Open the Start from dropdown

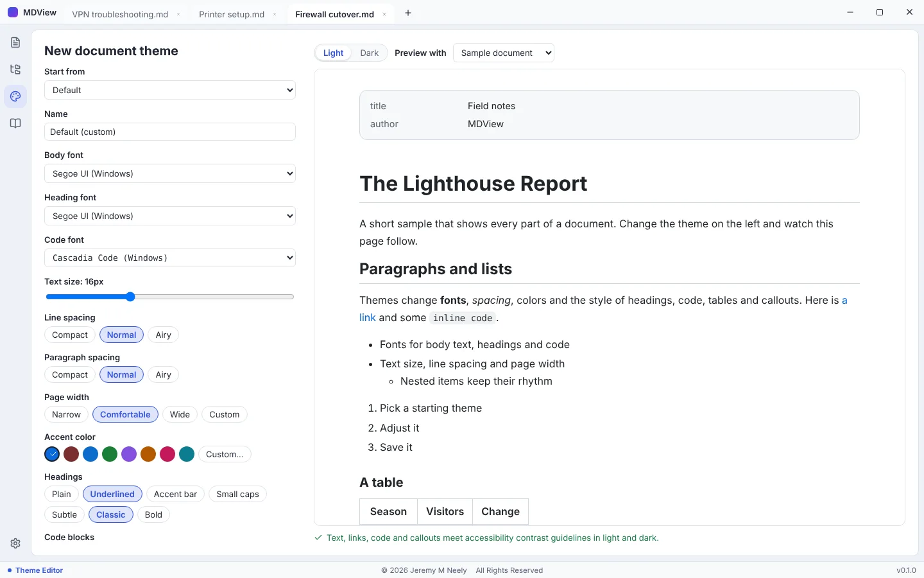(170, 90)
